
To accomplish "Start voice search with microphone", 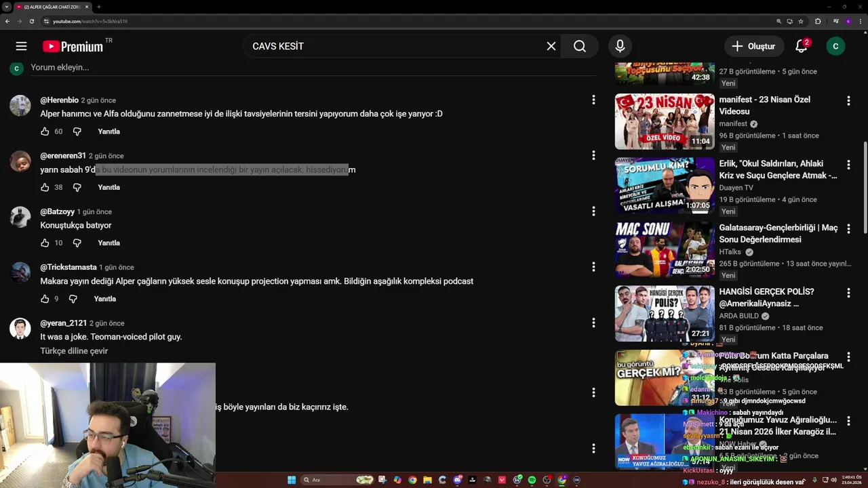I will [x=620, y=46].
